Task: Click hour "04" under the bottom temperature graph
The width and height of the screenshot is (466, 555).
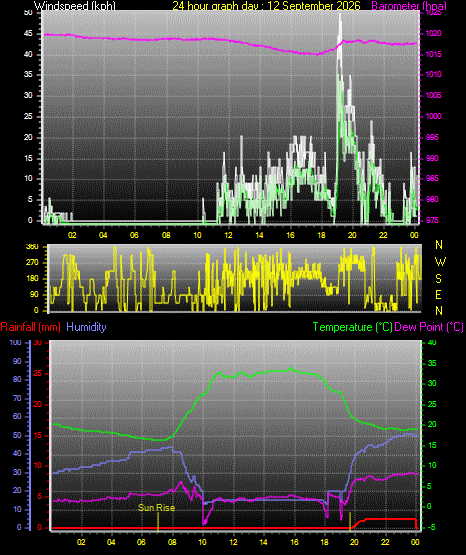Action: (x=111, y=542)
